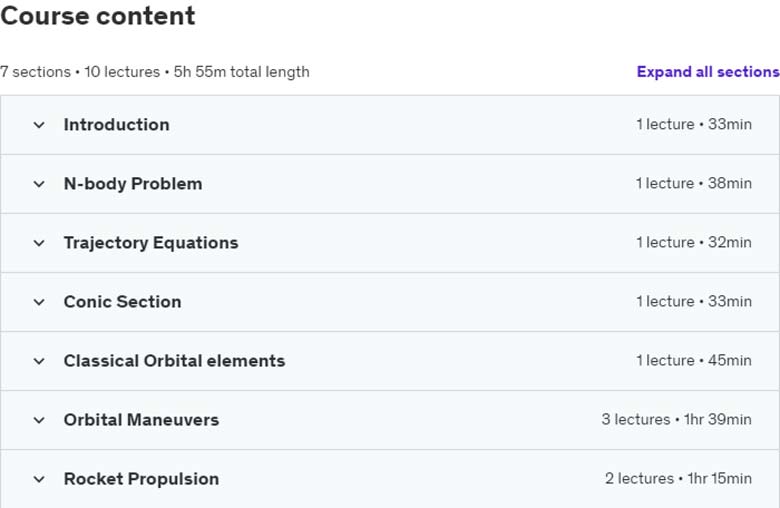Expand the Rocket Propulsion section title
This screenshot has width=780, height=508.
click(141, 479)
